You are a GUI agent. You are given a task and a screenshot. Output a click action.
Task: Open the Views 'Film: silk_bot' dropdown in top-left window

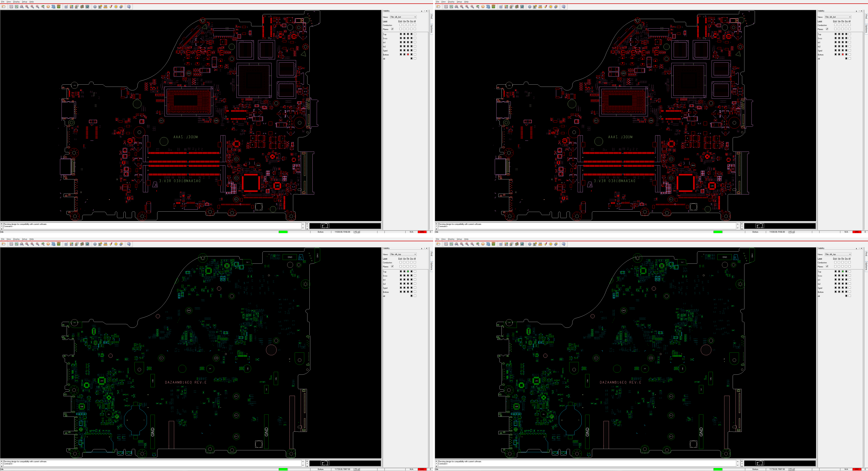[403, 17]
